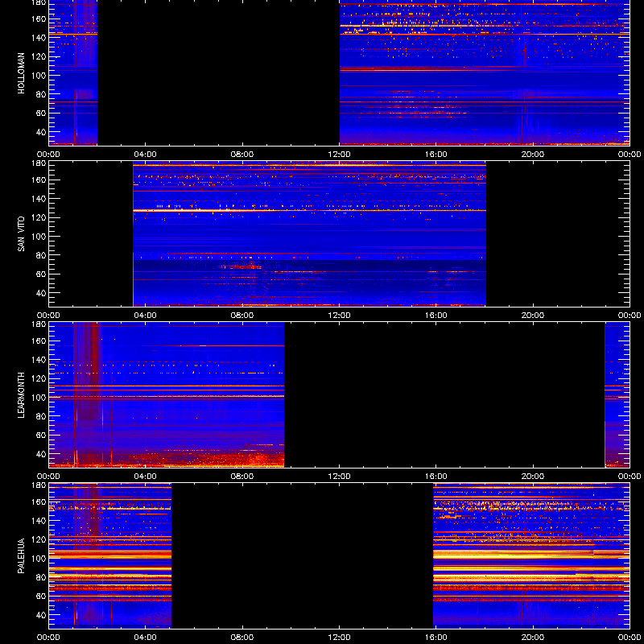644x644 pixels.
Task: Pick the 08:00 tick label under San Vito plot
Action: (242, 316)
